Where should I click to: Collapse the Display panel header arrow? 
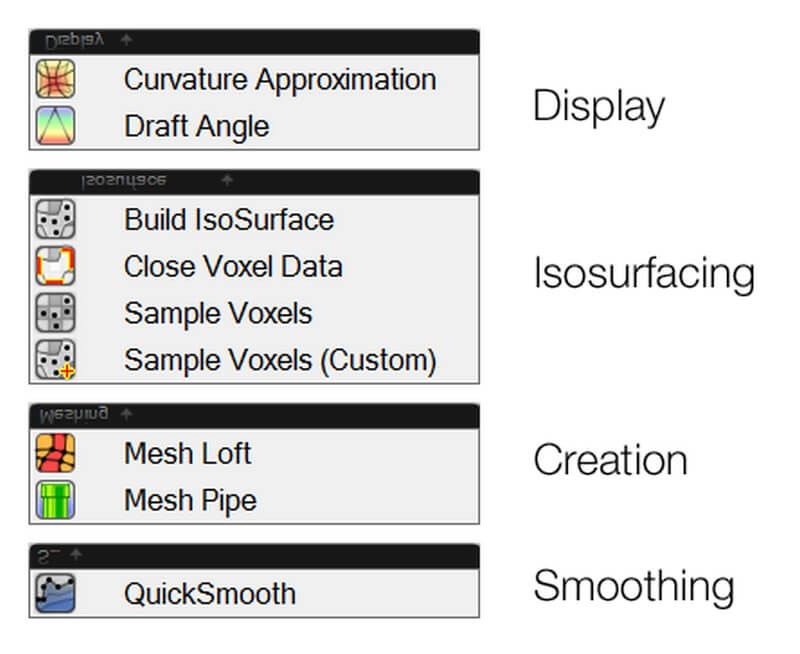click(x=126, y=41)
